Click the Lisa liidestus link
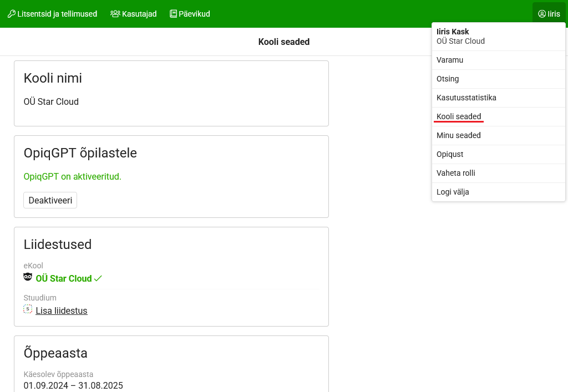 point(62,310)
